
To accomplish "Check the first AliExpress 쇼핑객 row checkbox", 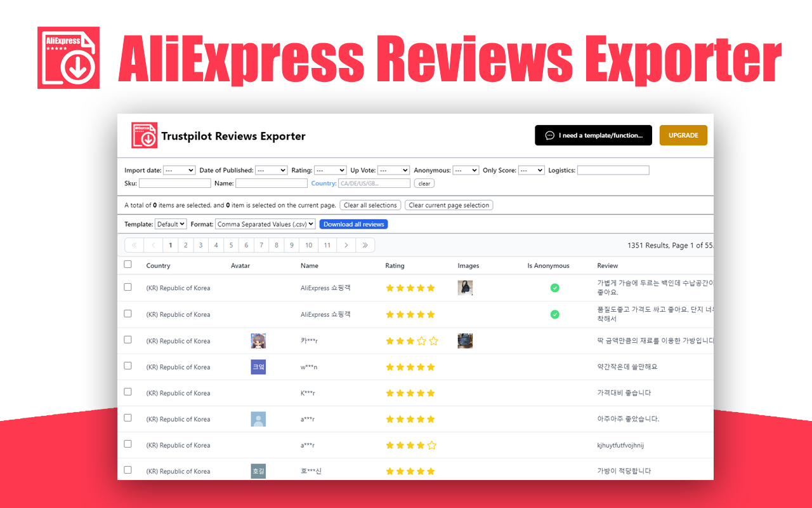I will click(128, 287).
